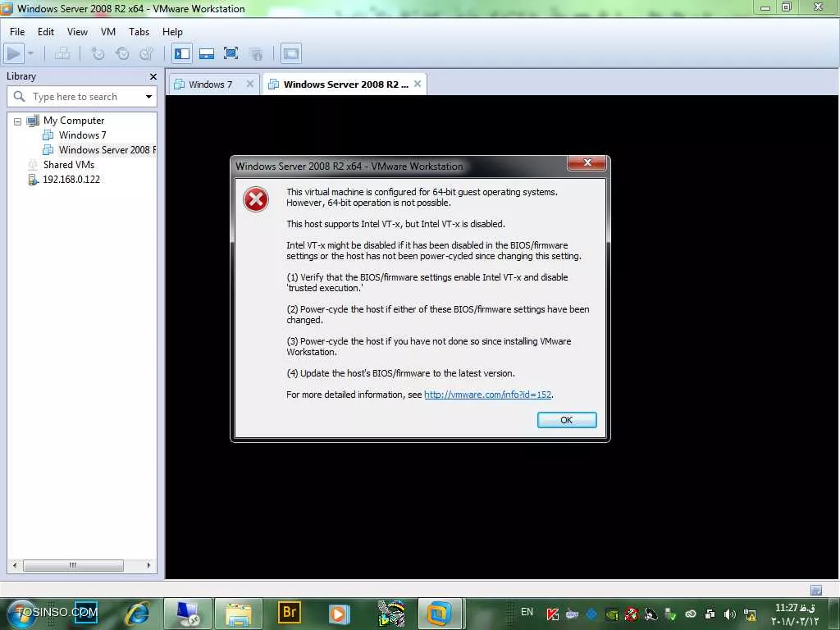Viewport: 840px width, 630px height.
Task: Open the media player taskbar icon
Action: (x=339, y=614)
